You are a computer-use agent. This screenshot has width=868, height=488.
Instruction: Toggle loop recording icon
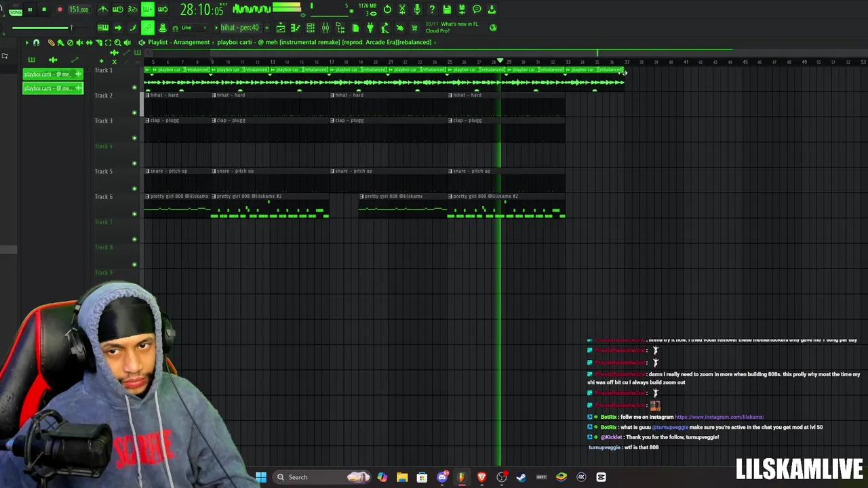pyautogui.click(x=162, y=9)
